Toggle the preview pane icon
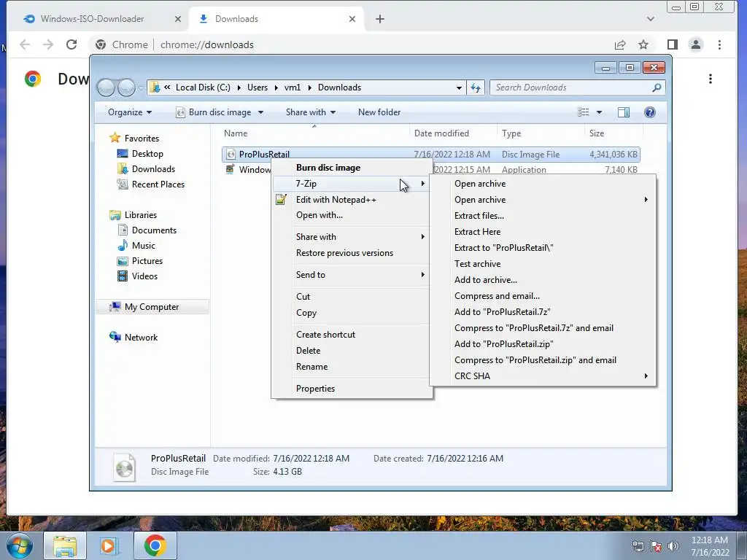Viewport: 747px width, 560px height. click(624, 112)
